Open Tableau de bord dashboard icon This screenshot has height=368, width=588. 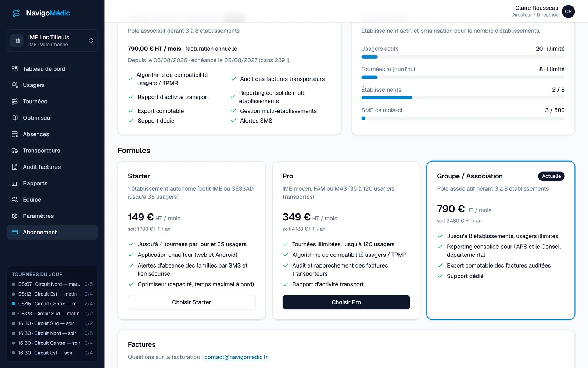15,69
